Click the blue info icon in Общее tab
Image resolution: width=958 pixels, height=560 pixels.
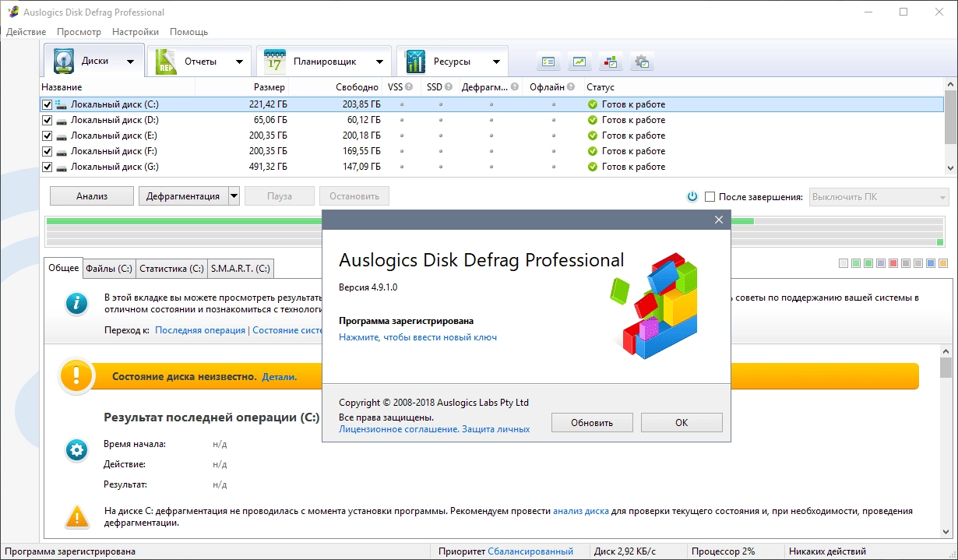point(76,304)
